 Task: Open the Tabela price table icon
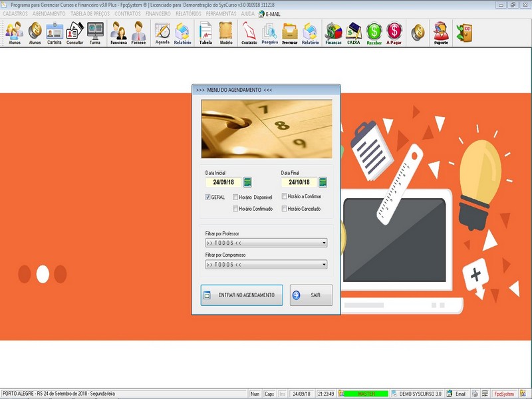tap(205, 33)
